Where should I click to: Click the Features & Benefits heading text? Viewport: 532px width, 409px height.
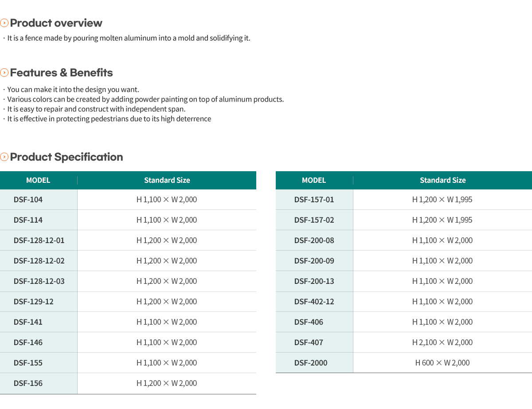click(61, 73)
